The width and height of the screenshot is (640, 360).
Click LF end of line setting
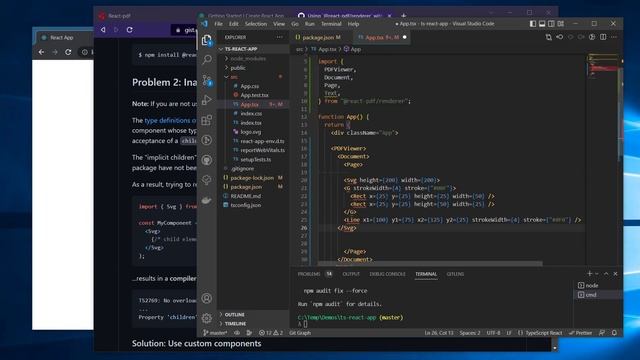click(x=509, y=333)
